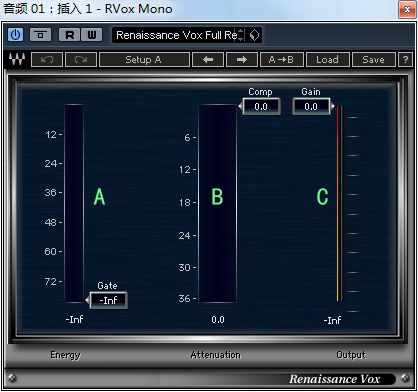Click the -Inf readout under Energy meter
This screenshot has width=418, height=392.
75,319
